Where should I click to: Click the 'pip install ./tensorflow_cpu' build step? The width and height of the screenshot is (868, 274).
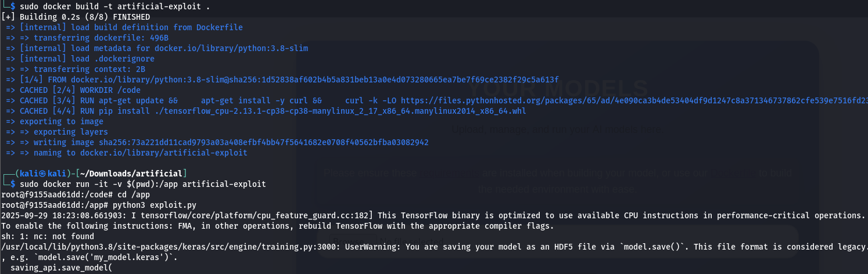(320, 111)
